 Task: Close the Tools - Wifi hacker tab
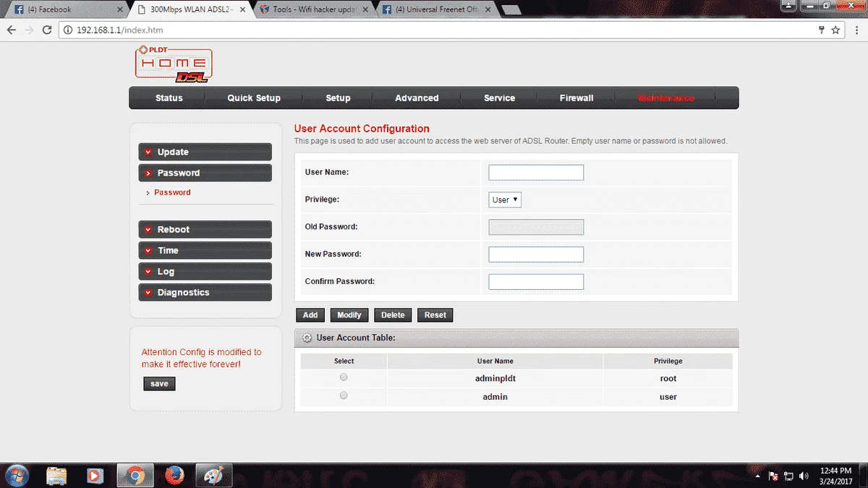(365, 9)
